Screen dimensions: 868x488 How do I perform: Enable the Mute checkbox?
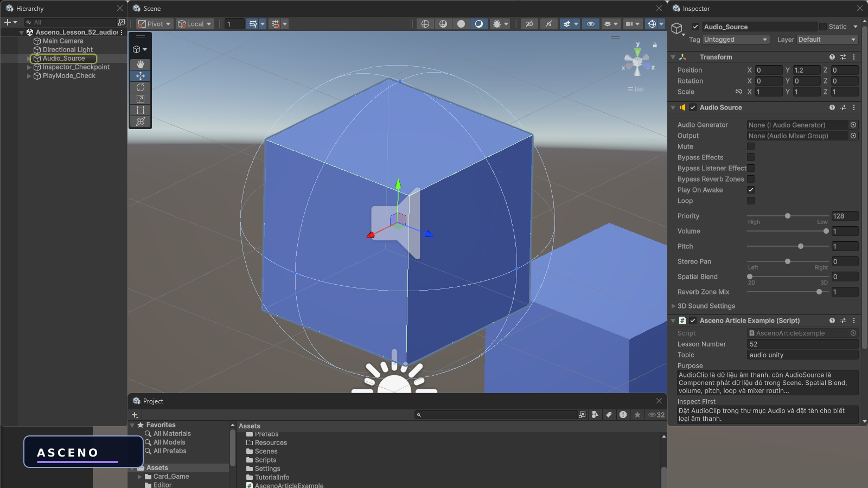[x=751, y=146]
